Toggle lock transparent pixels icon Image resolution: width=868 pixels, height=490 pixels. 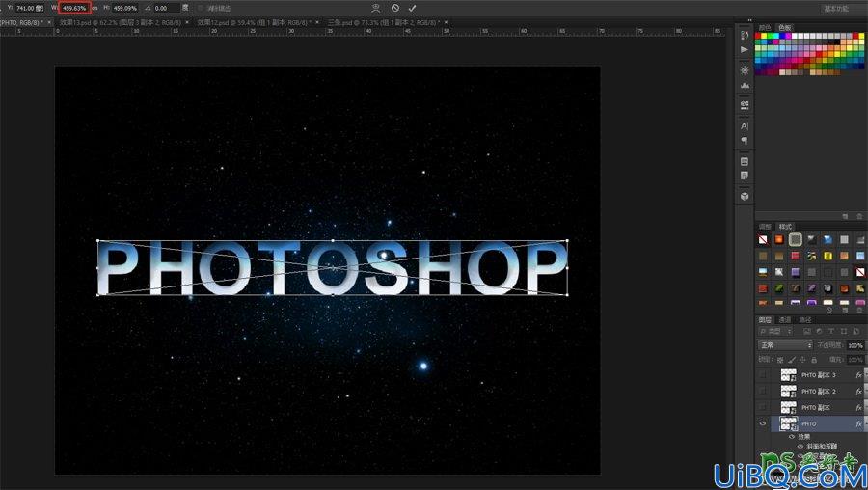click(x=780, y=360)
